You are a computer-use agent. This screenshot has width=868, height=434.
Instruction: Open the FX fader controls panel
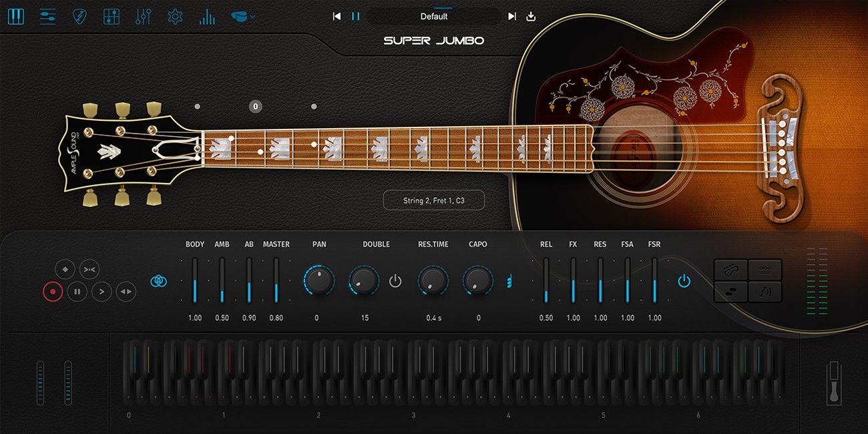point(143,16)
